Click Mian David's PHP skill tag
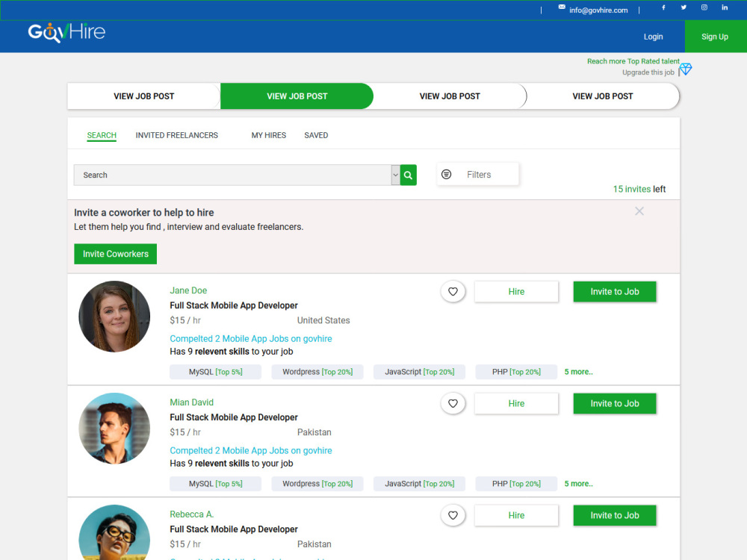The width and height of the screenshot is (747, 560). (x=516, y=484)
